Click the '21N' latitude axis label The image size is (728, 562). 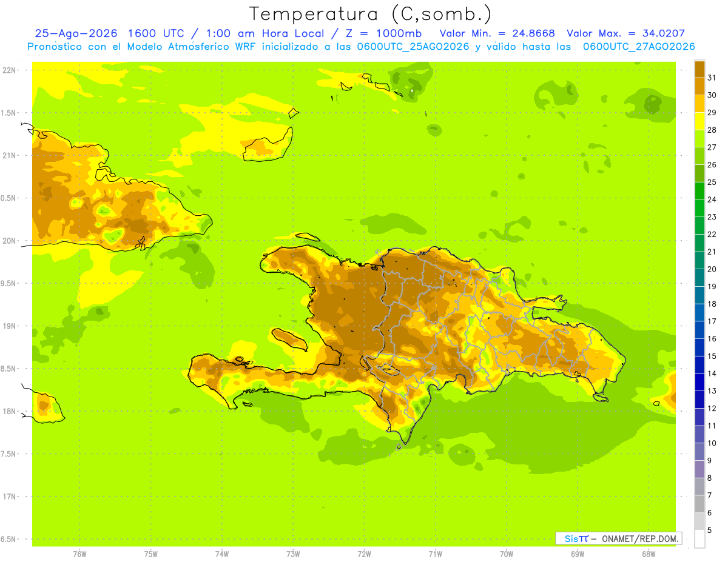click(8, 155)
